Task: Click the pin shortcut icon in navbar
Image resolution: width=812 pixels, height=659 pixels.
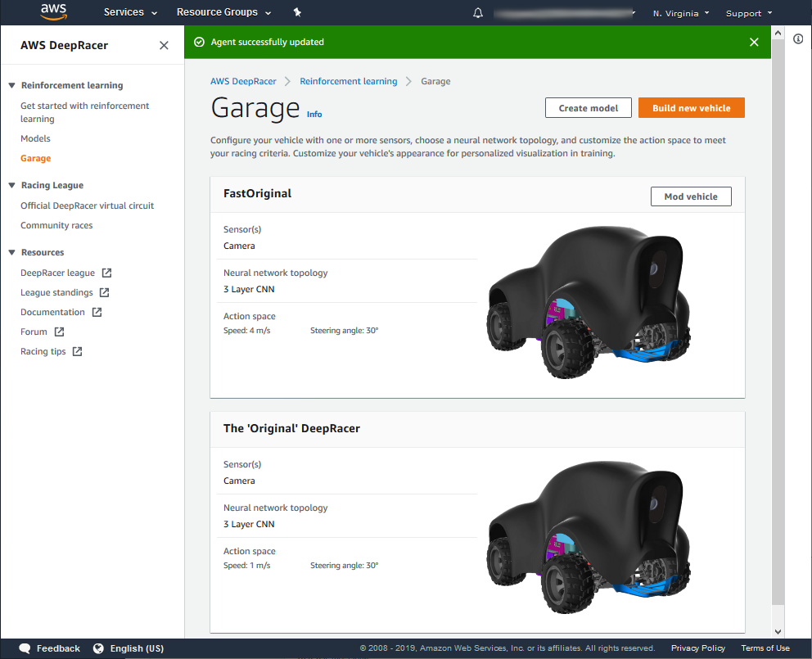Action: (x=297, y=13)
